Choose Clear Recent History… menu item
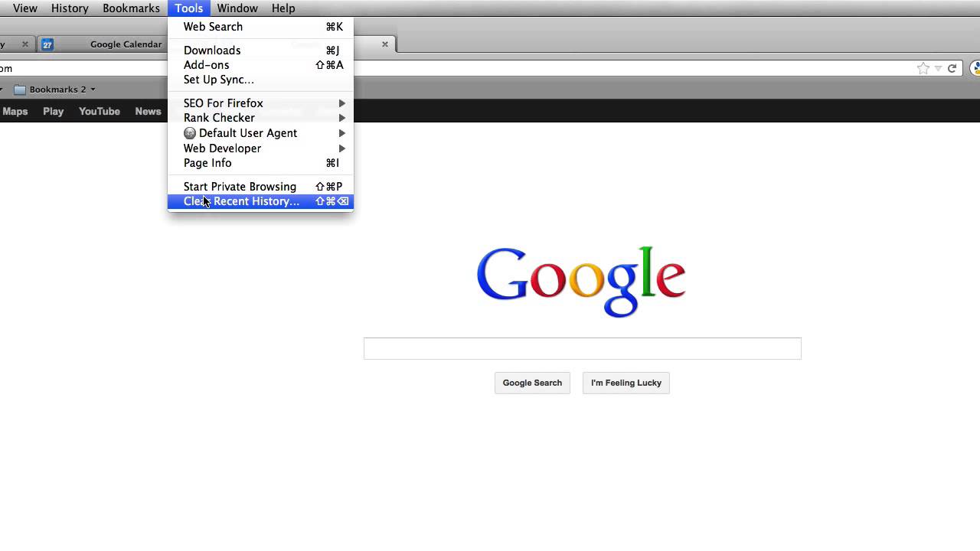The width and height of the screenshot is (980, 551). tap(260, 201)
